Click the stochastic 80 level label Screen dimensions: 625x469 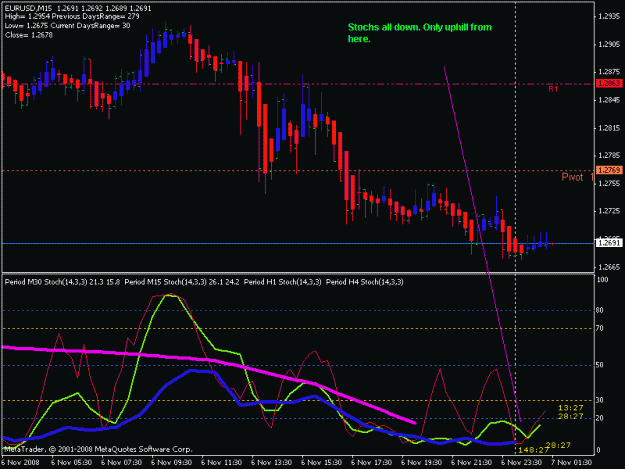[x=600, y=310]
